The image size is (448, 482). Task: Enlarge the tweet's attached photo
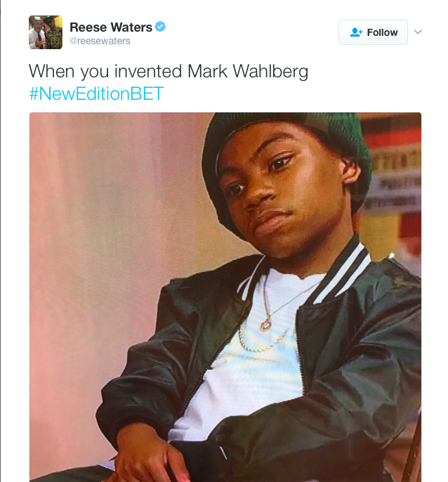point(225,297)
